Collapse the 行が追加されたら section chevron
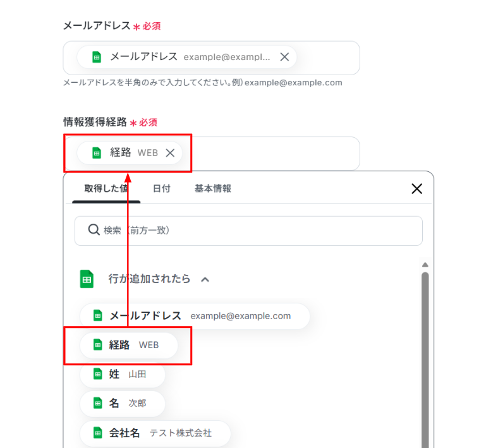The image size is (498, 448). tap(205, 279)
